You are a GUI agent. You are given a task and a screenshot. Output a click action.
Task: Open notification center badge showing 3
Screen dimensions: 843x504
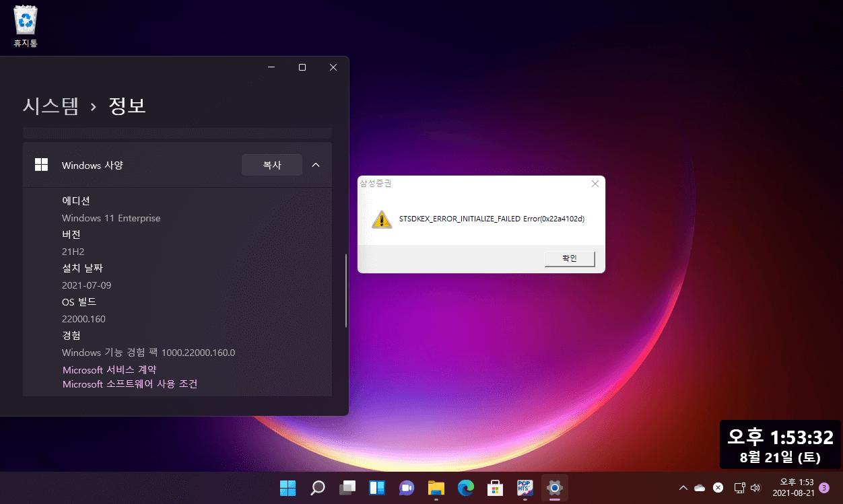(824, 488)
